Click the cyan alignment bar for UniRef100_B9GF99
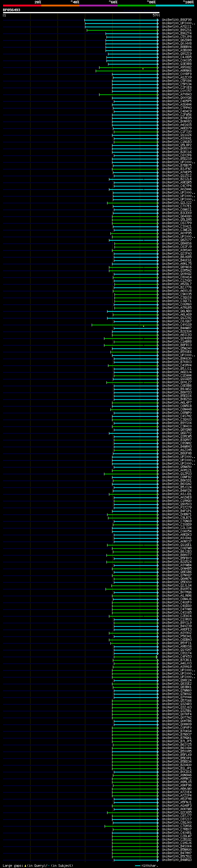The height and width of the screenshot is (868, 197). (x=122, y=20)
